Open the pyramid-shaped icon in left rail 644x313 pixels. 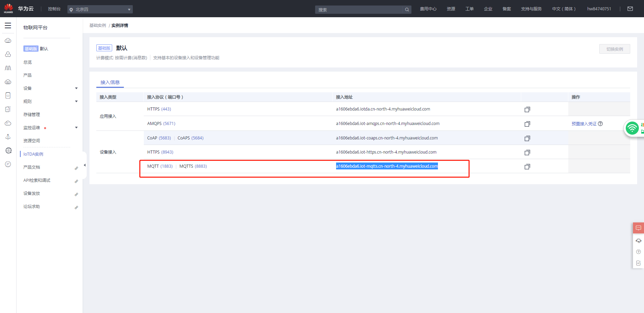click(x=8, y=137)
